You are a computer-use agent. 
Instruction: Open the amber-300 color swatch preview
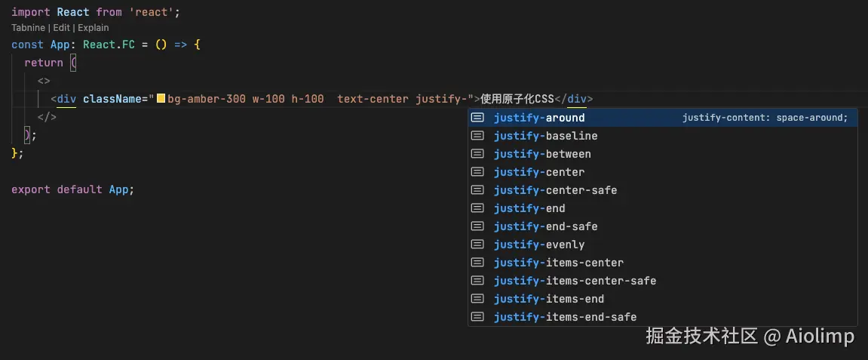point(161,99)
